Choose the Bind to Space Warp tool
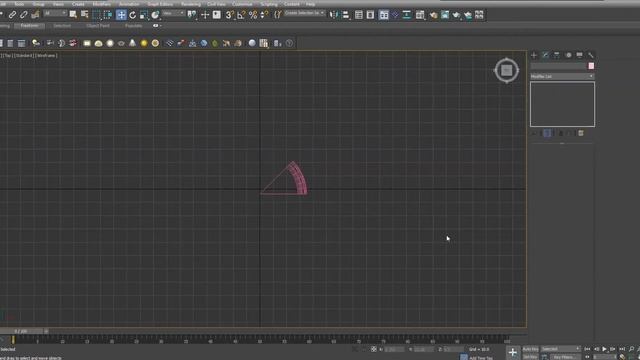This screenshot has height=360, width=640. pyautogui.click(x=35, y=15)
